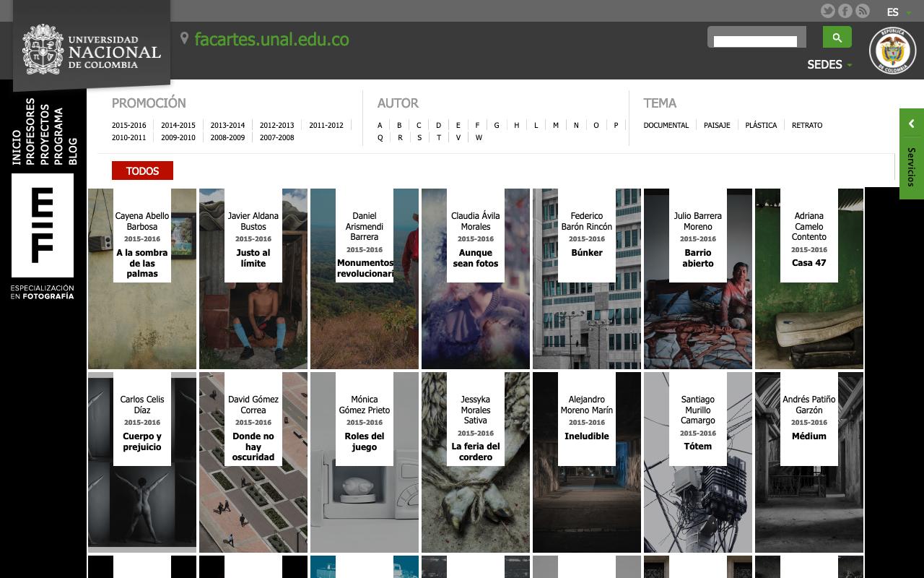Filter authors by letter W
This screenshot has height=578, width=924.
[479, 137]
